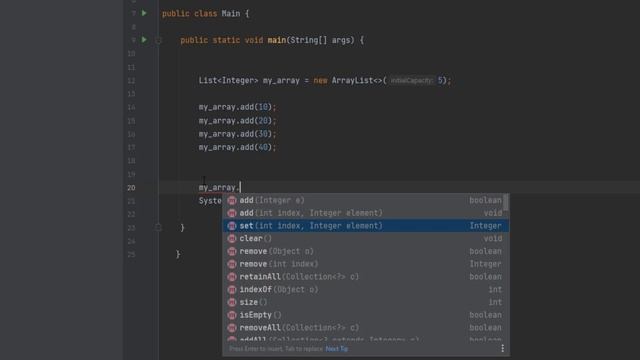Select remove(Object o) suggestion
The width and height of the screenshot is (640, 360).
coord(366,251)
